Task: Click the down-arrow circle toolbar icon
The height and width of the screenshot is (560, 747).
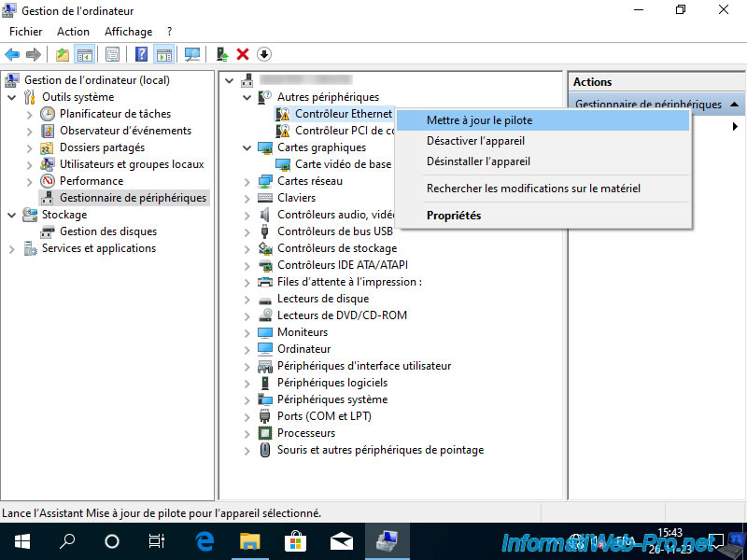Action: [x=264, y=54]
